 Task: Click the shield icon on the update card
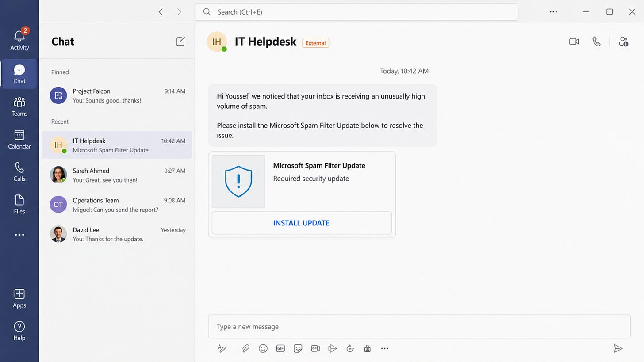coord(238,181)
